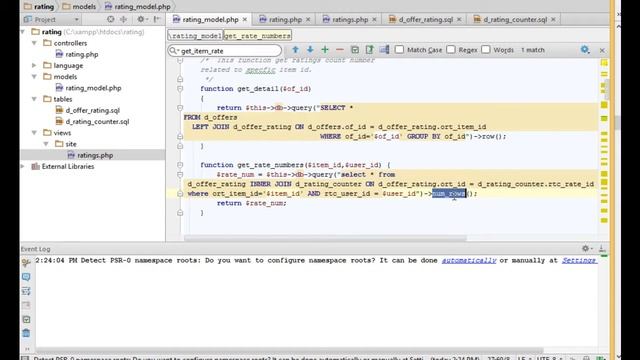The image size is (640, 360).
Task: Click d_offer_rating.sql file icon in tree
Action: click(x=59, y=110)
